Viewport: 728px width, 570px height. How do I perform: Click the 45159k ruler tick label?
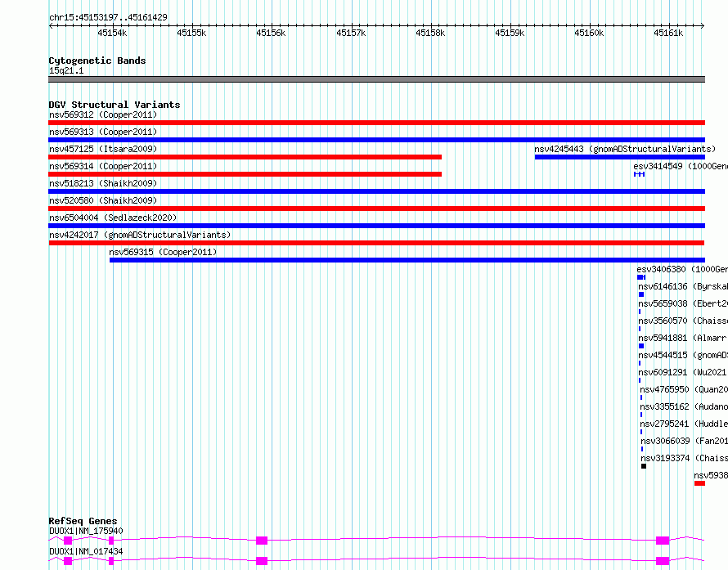coord(510,33)
